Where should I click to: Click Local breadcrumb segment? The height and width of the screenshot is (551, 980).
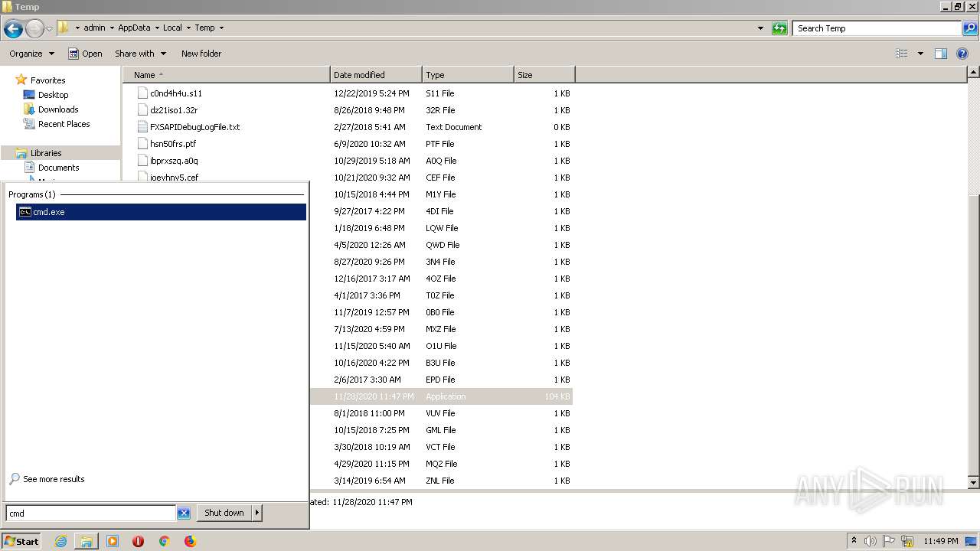pos(172,28)
